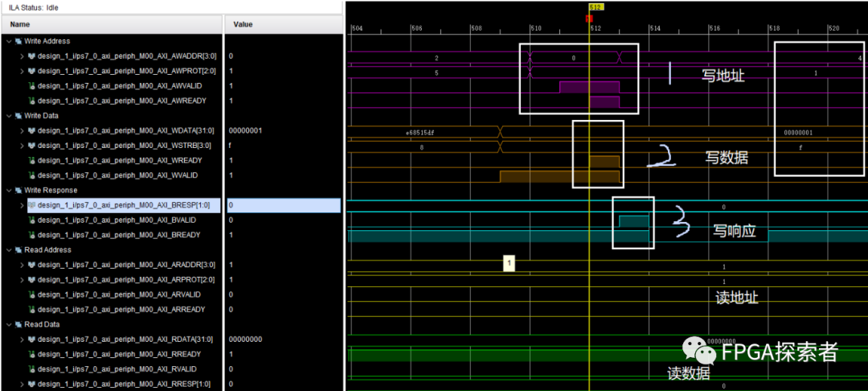The image size is (868, 391).
Task: Expand the BRESP[1:0] bus bits
Action: pyautogui.click(x=23, y=205)
